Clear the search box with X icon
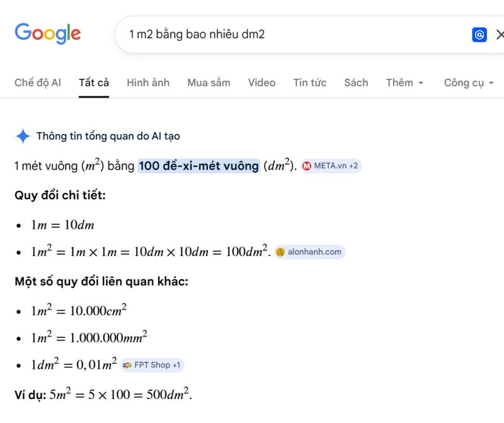The width and height of the screenshot is (504, 423). pos(500,35)
